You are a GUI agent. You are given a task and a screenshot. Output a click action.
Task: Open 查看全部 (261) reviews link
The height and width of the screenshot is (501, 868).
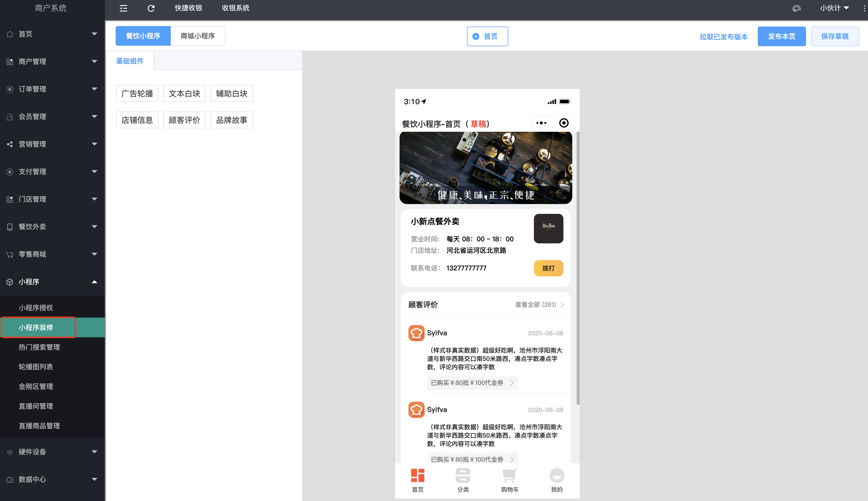(x=539, y=305)
